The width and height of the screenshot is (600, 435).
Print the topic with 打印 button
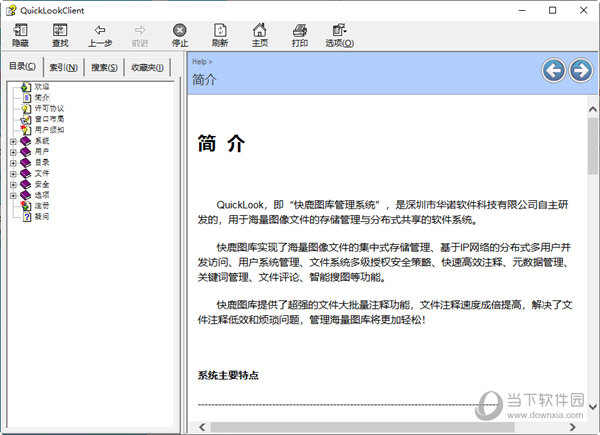(x=300, y=35)
